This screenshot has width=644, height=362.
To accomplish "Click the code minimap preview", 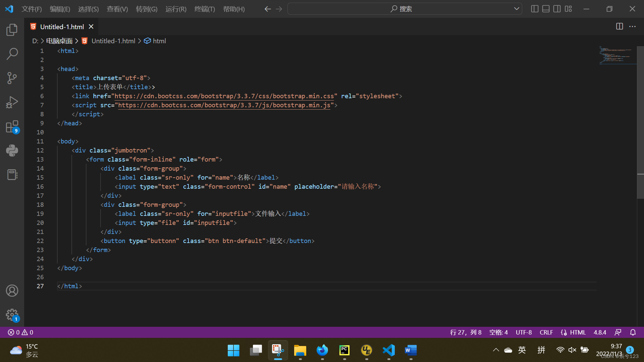I will [x=617, y=55].
